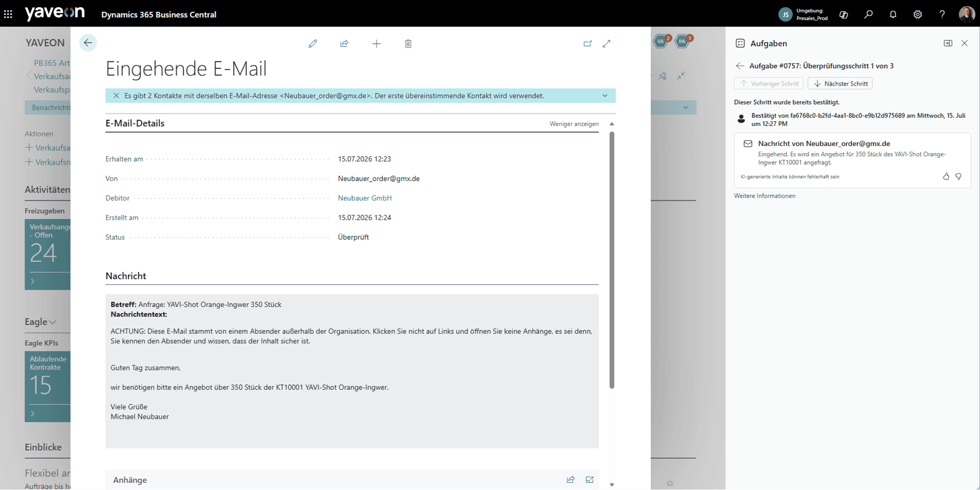Give thumbs up on AI summary
The width and height of the screenshot is (980, 490).
point(946,177)
